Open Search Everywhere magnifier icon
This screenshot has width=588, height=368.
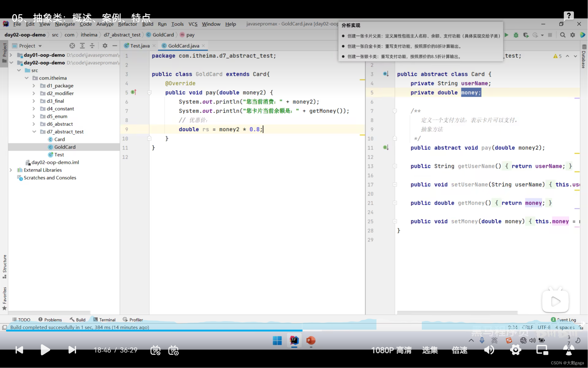563,35
